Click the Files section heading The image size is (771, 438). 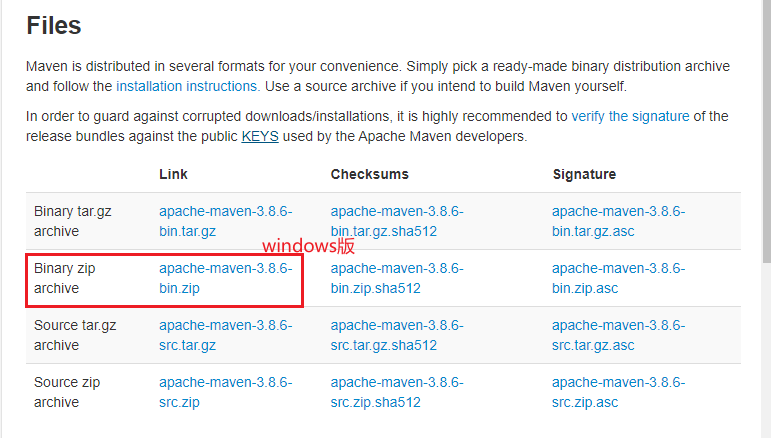pos(54,25)
